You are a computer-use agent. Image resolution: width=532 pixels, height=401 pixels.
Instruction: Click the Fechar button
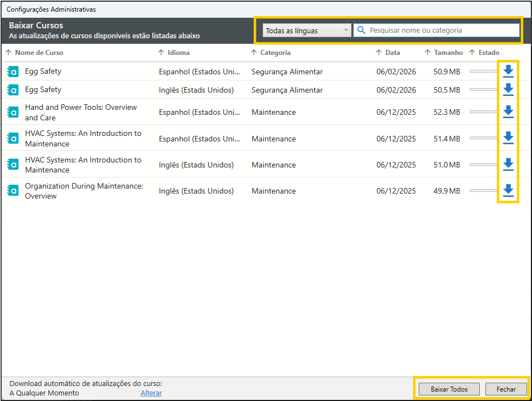(506, 389)
